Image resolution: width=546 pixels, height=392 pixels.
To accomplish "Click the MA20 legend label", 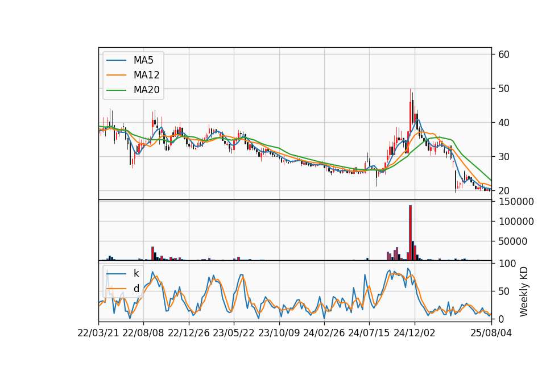I will click(146, 90).
